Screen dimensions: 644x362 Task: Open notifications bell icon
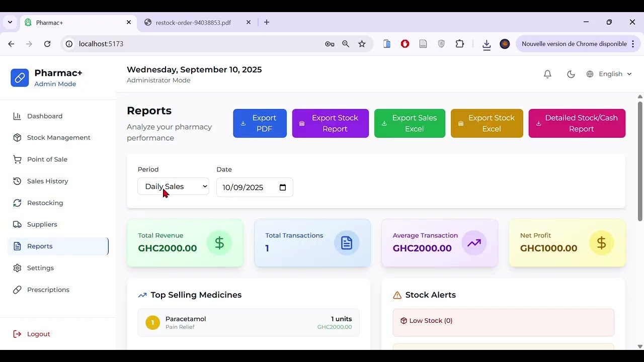[x=547, y=74]
